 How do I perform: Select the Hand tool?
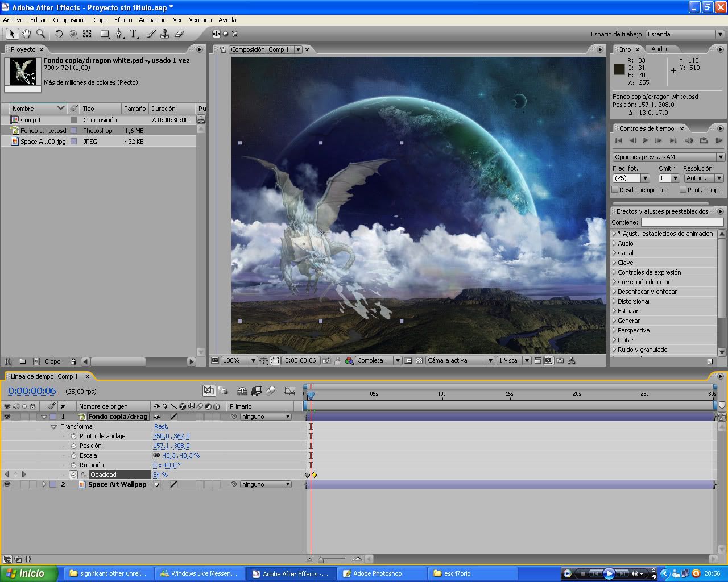tap(26, 34)
